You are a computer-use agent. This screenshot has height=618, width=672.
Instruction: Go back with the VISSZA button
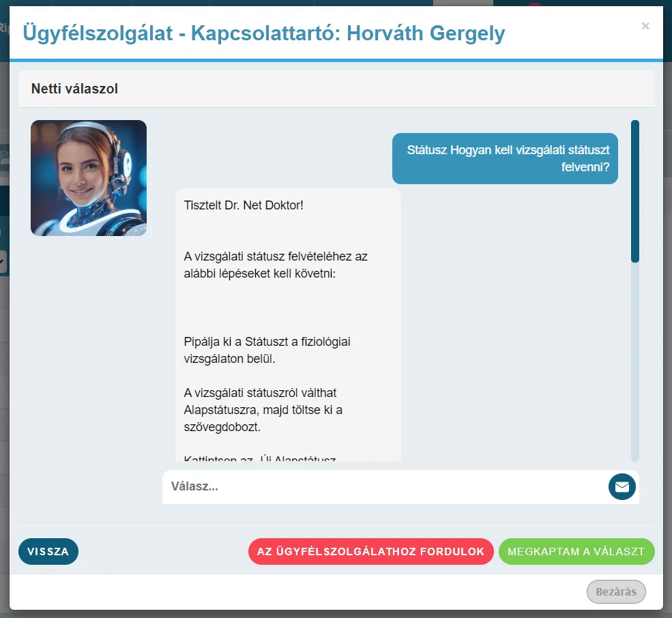coord(48,551)
